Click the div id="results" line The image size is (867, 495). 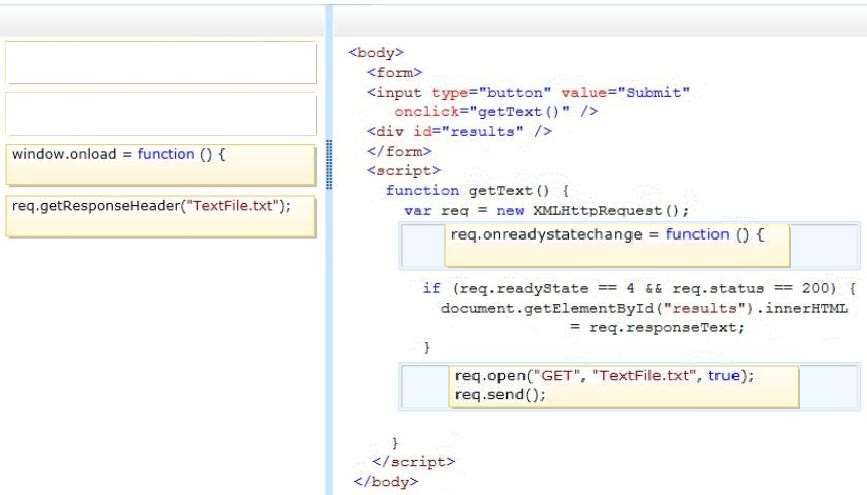tap(459, 132)
